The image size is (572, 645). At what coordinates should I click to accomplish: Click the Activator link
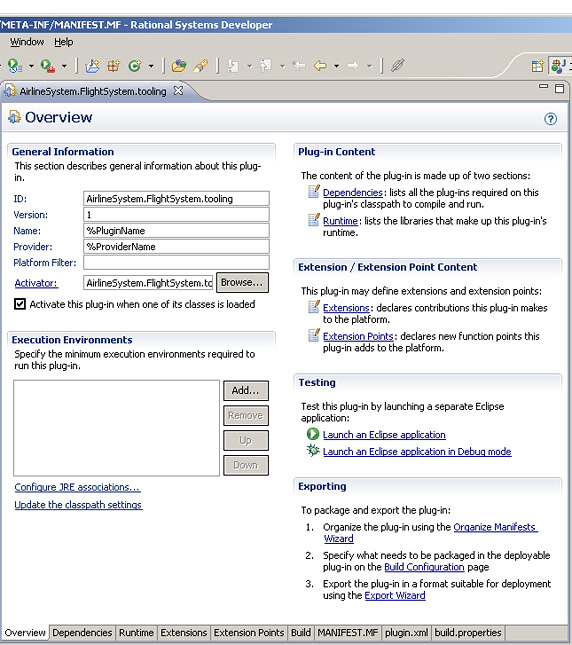(x=36, y=283)
